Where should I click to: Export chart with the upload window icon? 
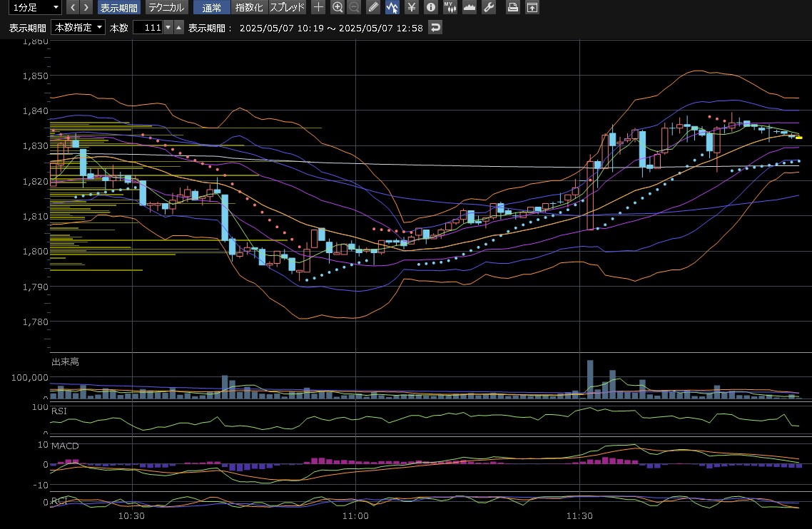[532, 7]
